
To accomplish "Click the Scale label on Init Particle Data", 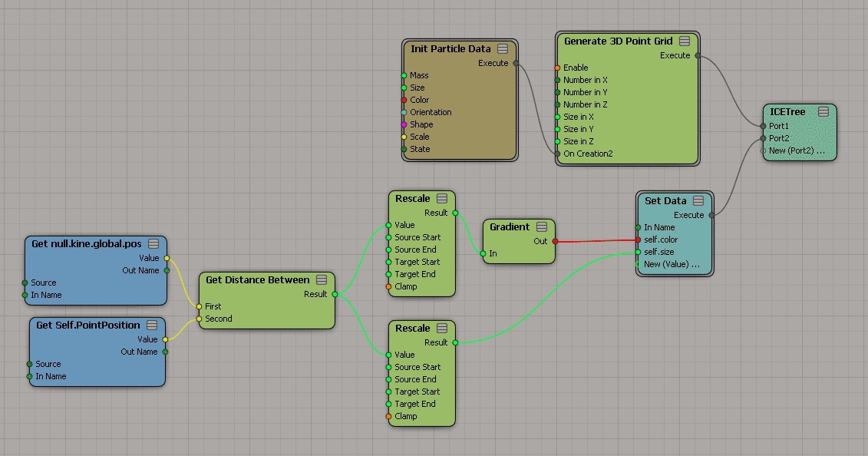I will (419, 137).
